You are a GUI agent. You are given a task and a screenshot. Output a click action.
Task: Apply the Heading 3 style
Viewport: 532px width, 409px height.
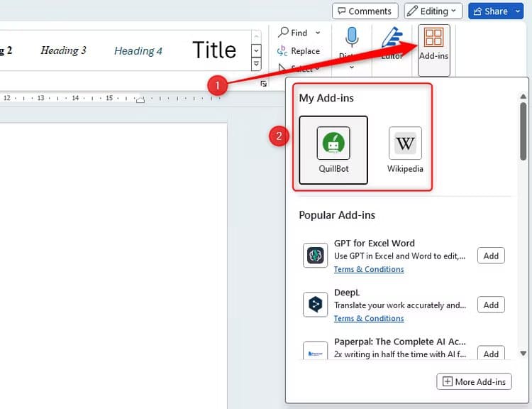(x=63, y=50)
